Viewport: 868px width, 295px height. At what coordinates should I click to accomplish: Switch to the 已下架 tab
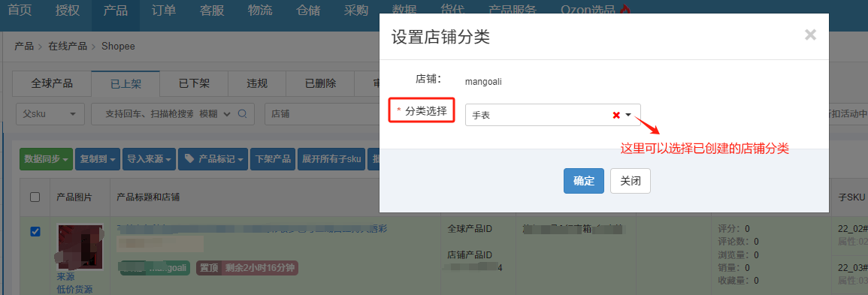[x=194, y=84]
